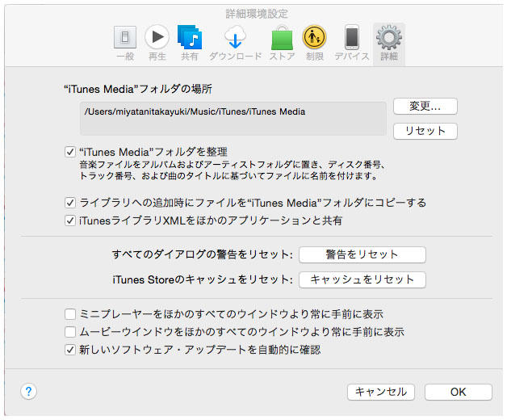Image resolution: width=507 pixels, height=420 pixels.
Task: Click the iTunes Media folder path field
Action: coord(233,119)
